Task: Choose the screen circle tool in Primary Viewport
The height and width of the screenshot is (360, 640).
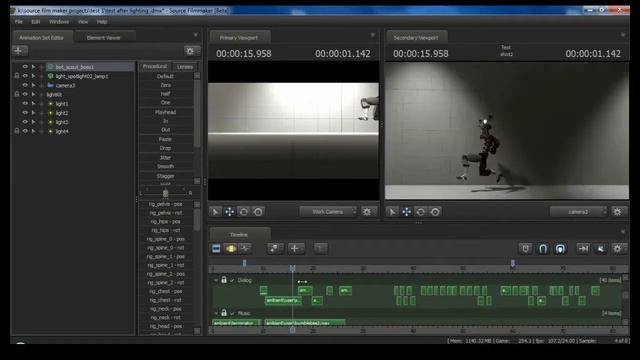Action: tap(258, 212)
